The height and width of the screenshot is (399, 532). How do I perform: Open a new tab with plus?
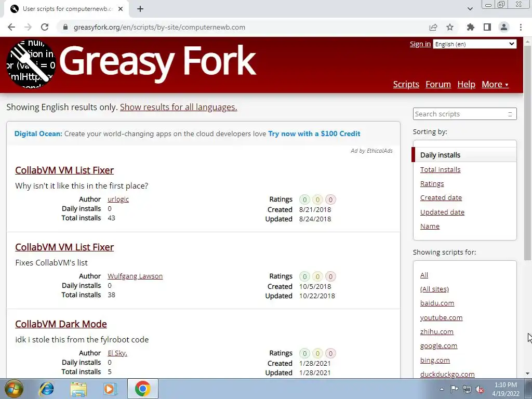tap(140, 9)
